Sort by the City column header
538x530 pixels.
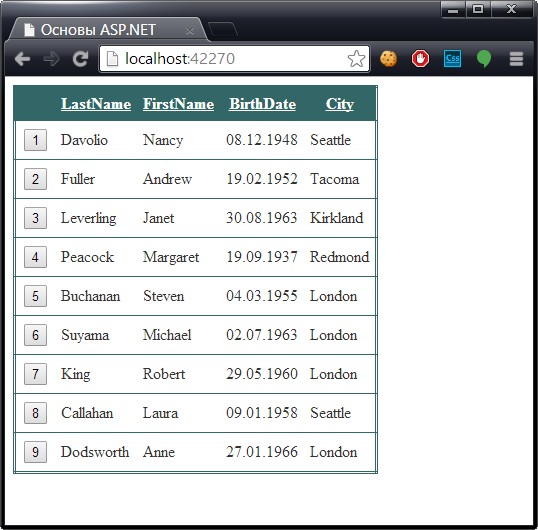pyautogui.click(x=340, y=104)
